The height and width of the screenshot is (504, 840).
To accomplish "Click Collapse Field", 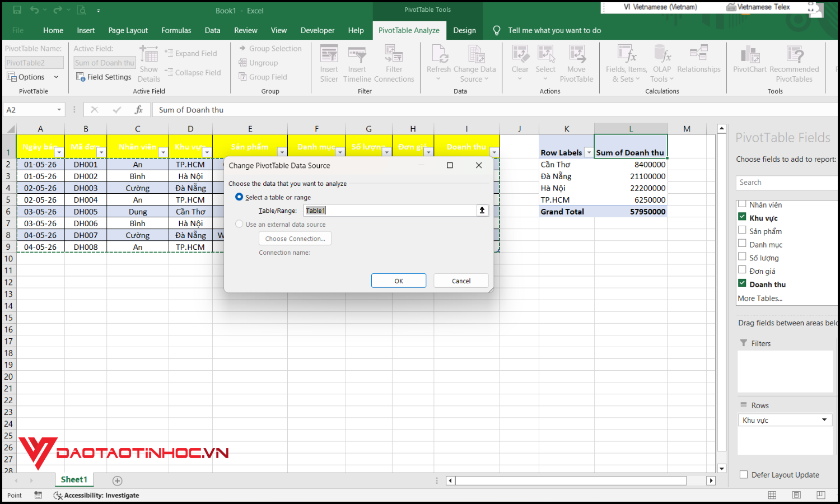I will [x=193, y=72].
